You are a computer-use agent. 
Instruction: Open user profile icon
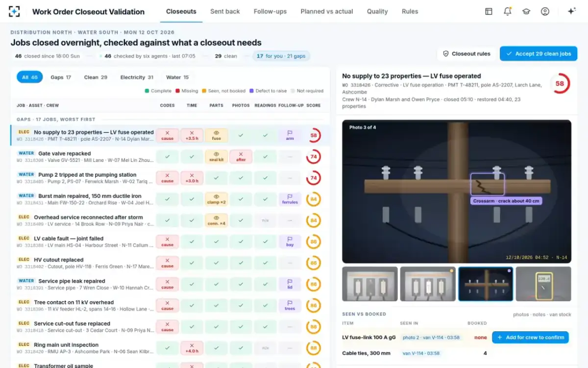[545, 11]
